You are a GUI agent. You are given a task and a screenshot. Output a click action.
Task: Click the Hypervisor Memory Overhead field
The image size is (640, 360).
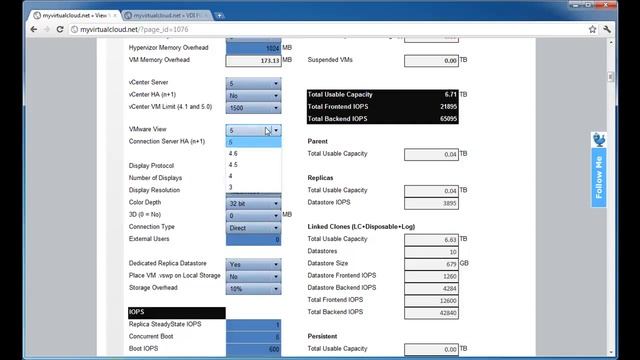[x=253, y=48]
